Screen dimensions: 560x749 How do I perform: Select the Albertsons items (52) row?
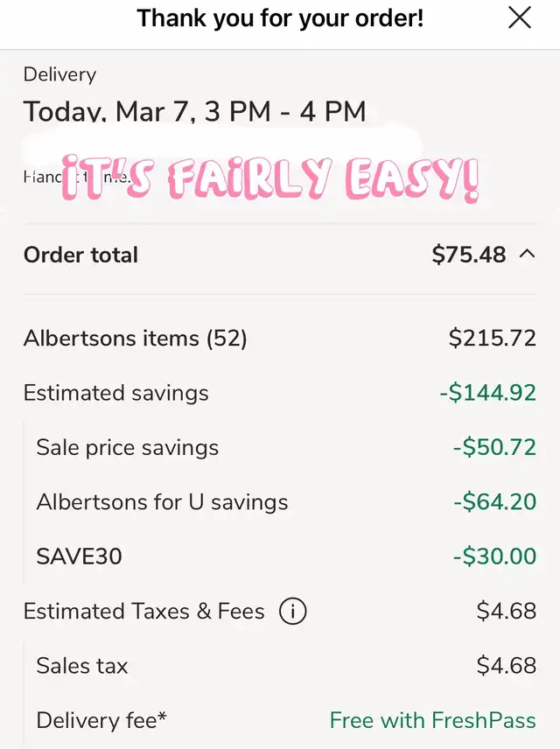[x=136, y=338]
